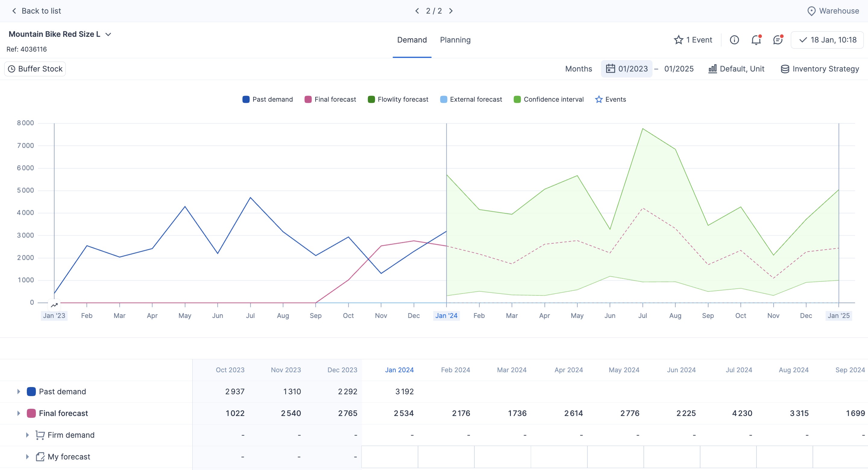
Task: Open Inventory Strategy settings
Action: [x=820, y=69]
